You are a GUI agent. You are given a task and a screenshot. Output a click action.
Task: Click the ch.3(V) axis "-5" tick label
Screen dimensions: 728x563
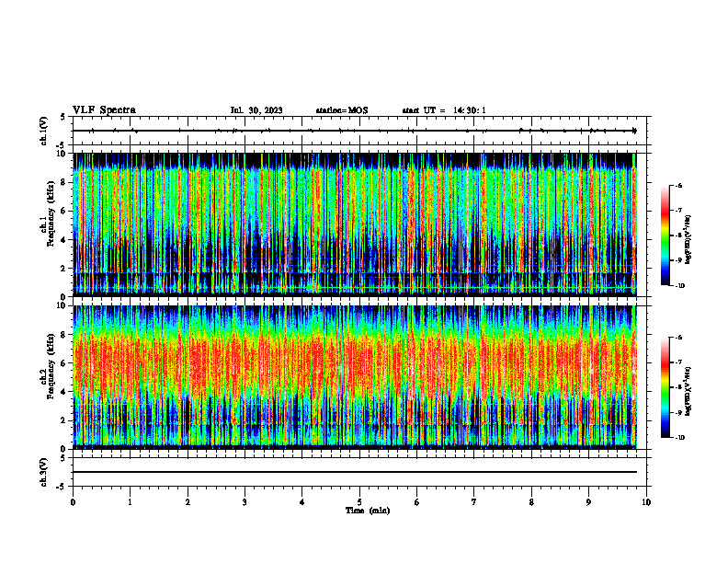(x=63, y=487)
